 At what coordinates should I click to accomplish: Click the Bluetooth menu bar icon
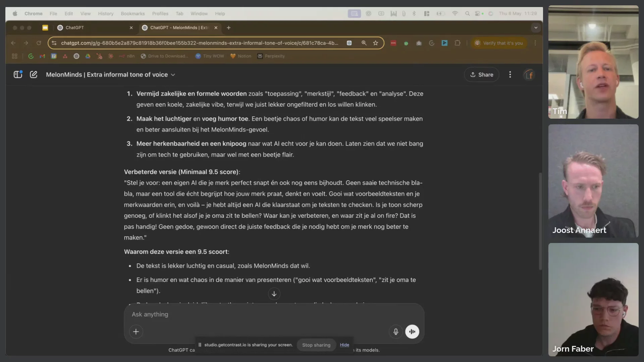[414, 14]
